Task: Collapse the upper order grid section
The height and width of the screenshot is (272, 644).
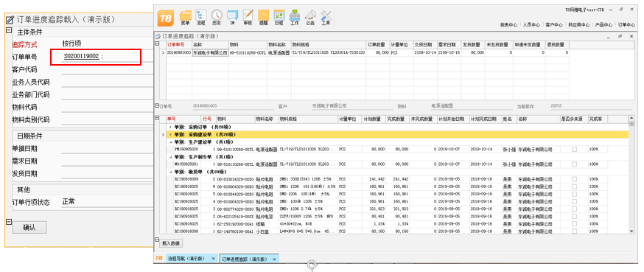Action: click(157, 44)
